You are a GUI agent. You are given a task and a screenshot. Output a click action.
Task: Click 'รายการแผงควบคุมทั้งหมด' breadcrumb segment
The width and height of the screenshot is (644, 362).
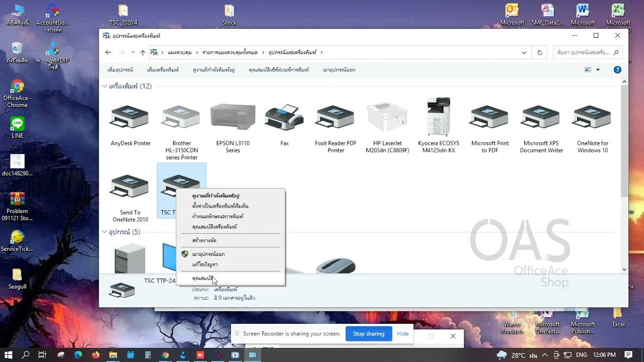[230, 52]
